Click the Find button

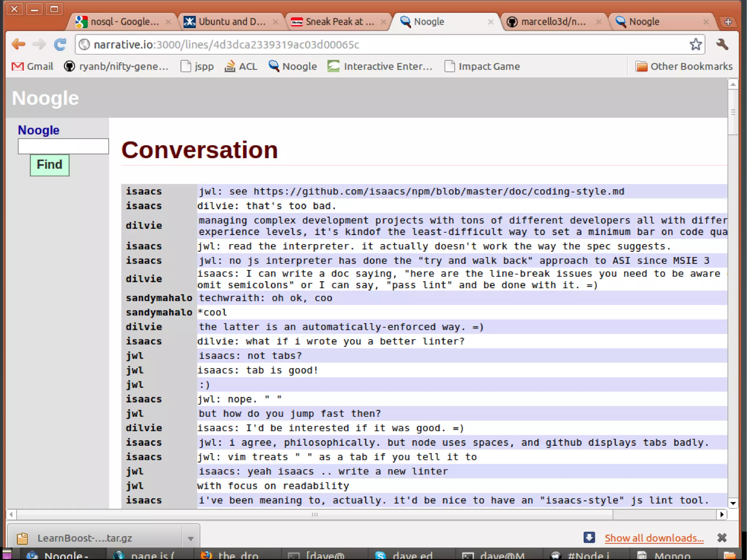click(x=50, y=165)
